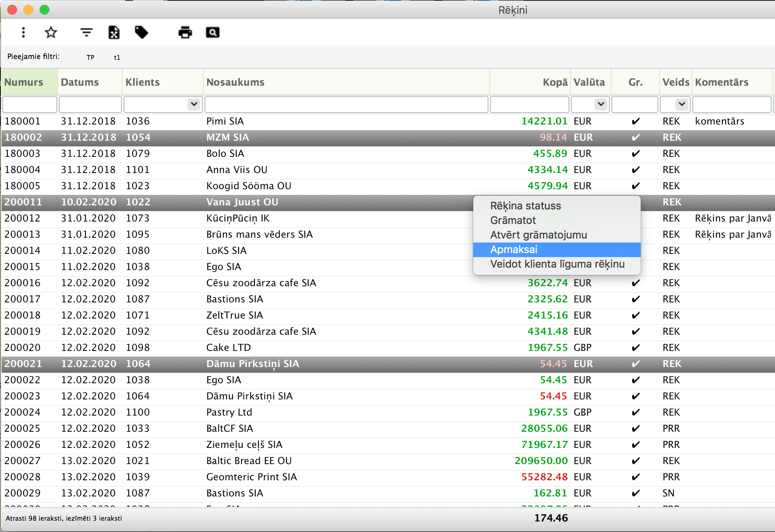Click amount 3622.74 in row 200016
The image size is (775, 532).
pos(548,283)
